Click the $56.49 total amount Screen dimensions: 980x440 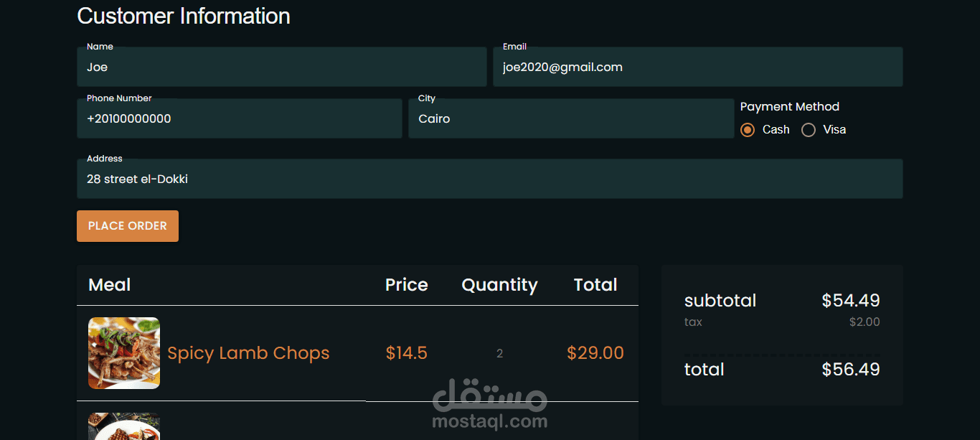point(851,370)
